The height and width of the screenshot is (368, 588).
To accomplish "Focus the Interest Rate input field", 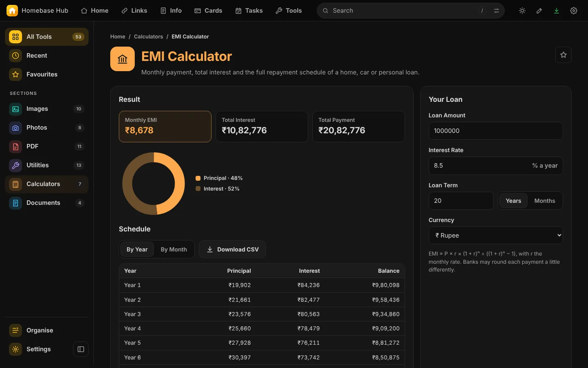I will pos(496,166).
